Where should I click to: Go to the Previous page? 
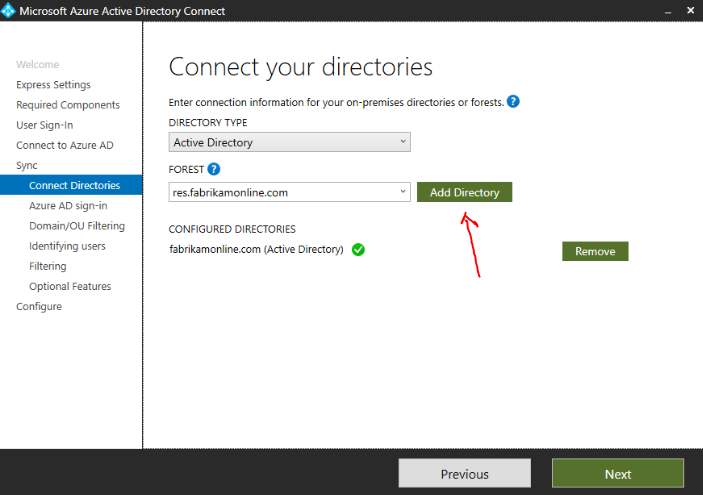tap(464, 473)
